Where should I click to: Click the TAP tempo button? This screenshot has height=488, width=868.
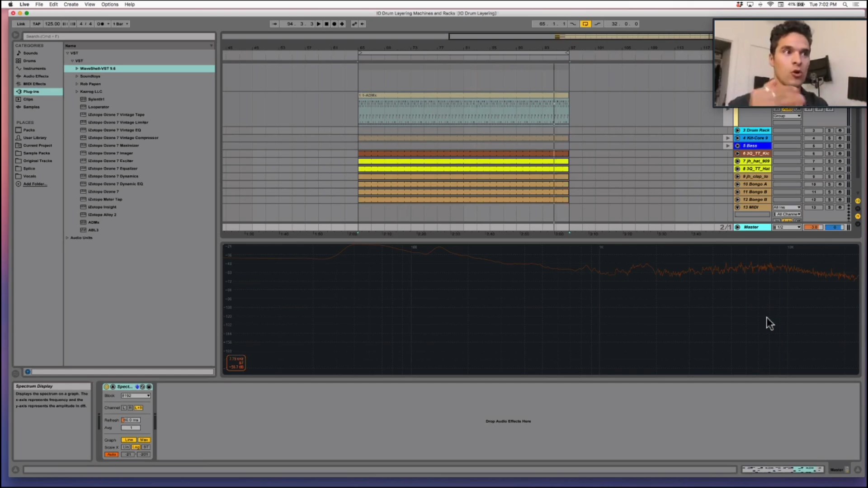37,24
